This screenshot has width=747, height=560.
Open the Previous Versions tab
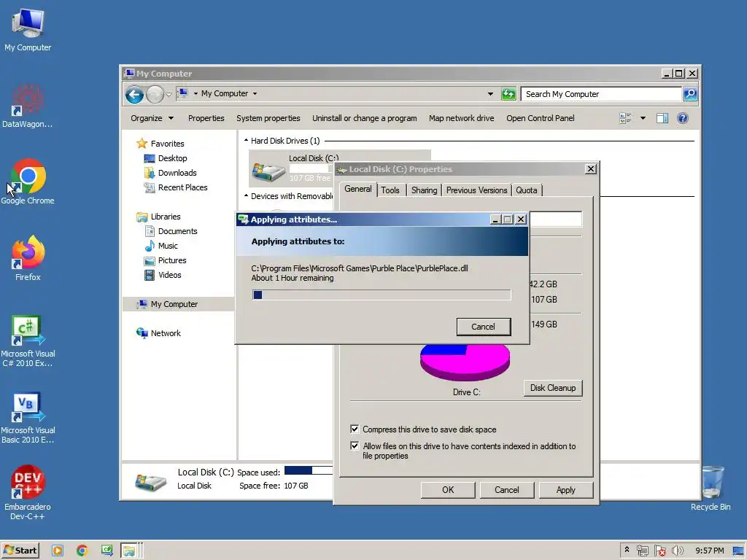point(476,190)
